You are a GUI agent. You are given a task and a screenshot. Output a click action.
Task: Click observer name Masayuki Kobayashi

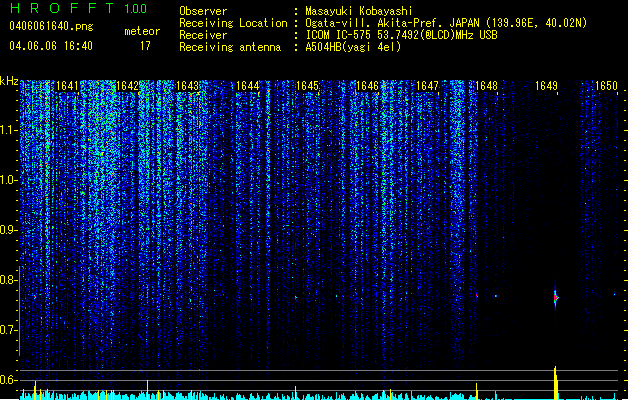pos(359,11)
